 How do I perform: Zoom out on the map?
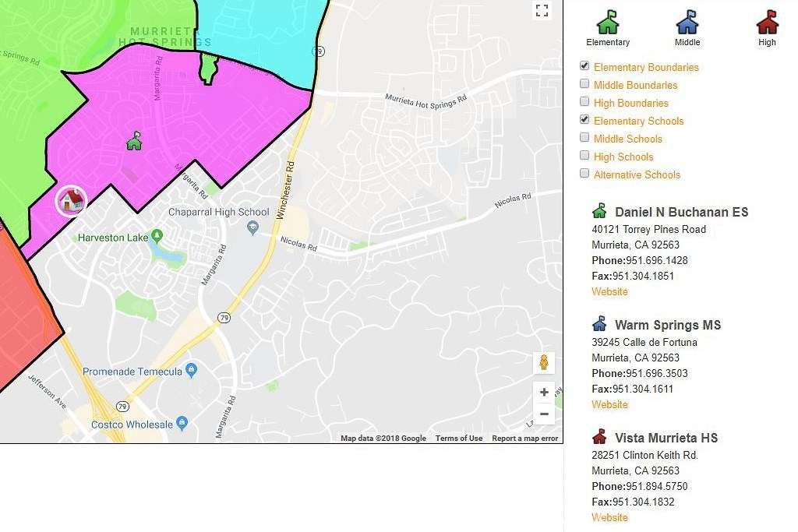pyautogui.click(x=544, y=414)
